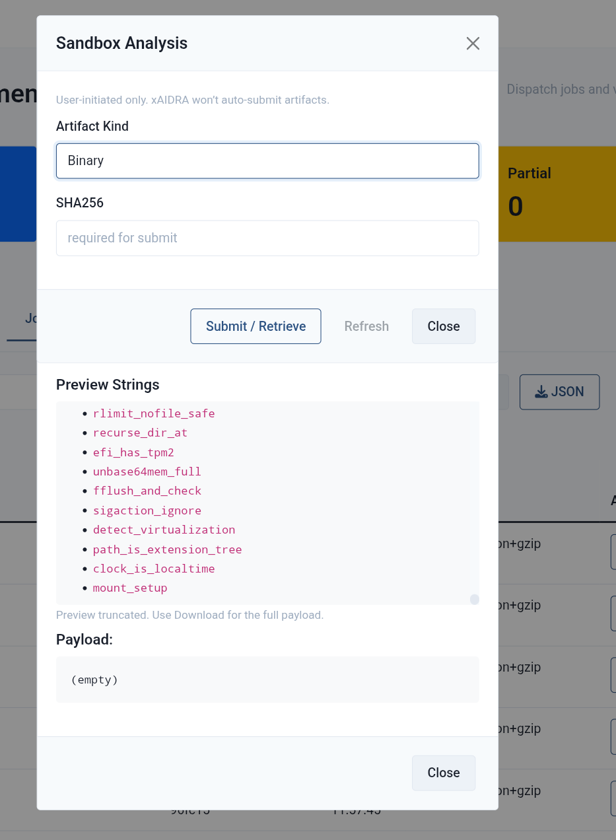Close the Sandbox Analysis dialog with X icon
Screen dimensions: 616x840
point(473,44)
